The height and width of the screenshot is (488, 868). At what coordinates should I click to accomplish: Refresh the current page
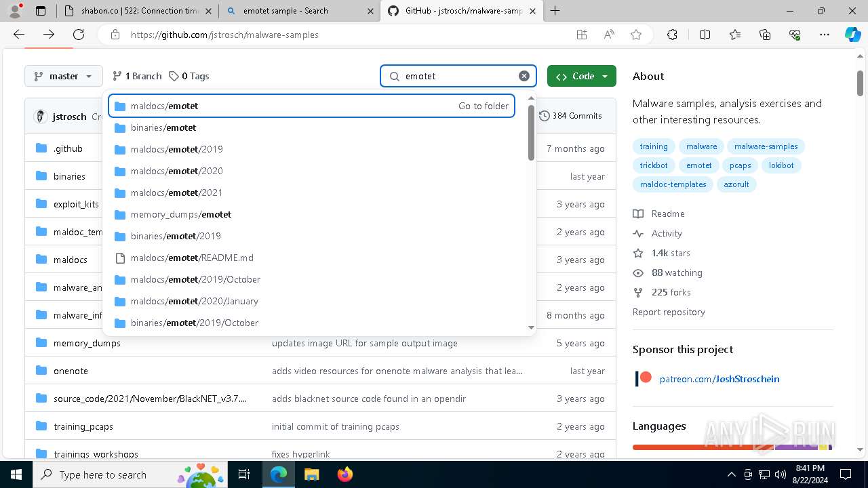pos(79,35)
